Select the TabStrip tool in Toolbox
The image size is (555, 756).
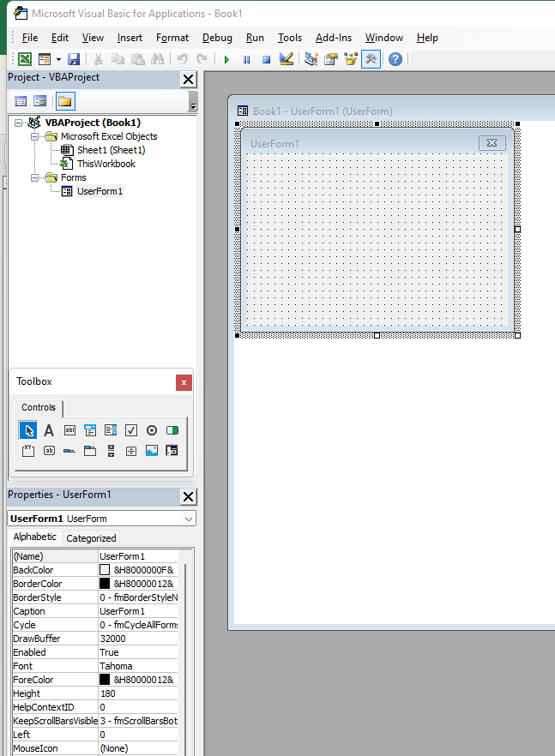click(69, 451)
